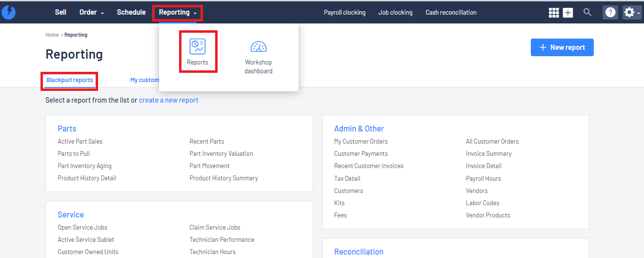The width and height of the screenshot is (644, 258).
Task: Click the New report button
Action: pyautogui.click(x=562, y=47)
